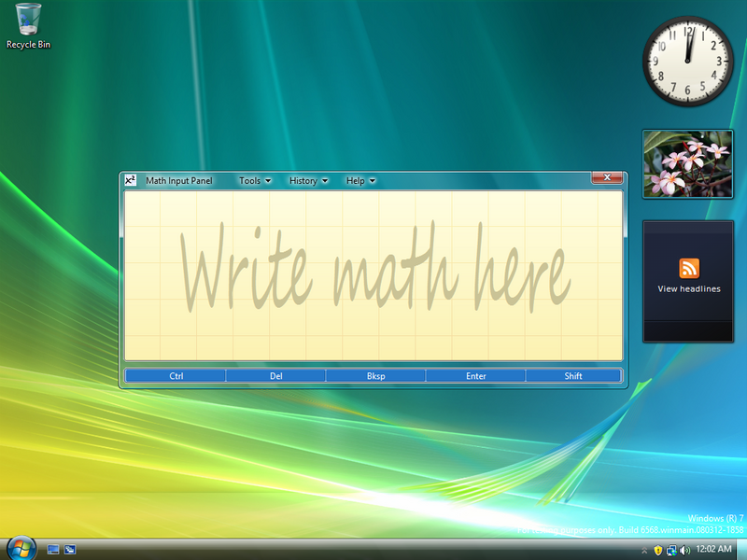747x560 pixels.
Task: Expand the Tools dropdown arrow
Action: pyautogui.click(x=268, y=181)
